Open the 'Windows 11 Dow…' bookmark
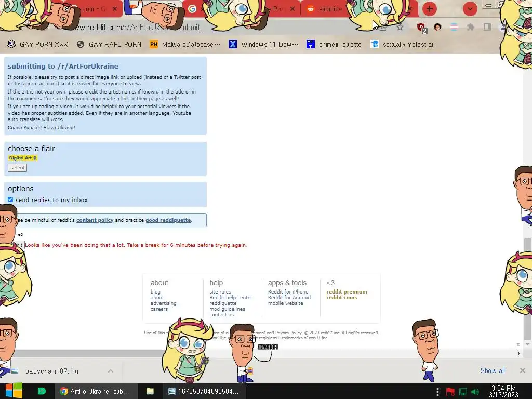This screenshot has width=532, height=399. pos(263,45)
